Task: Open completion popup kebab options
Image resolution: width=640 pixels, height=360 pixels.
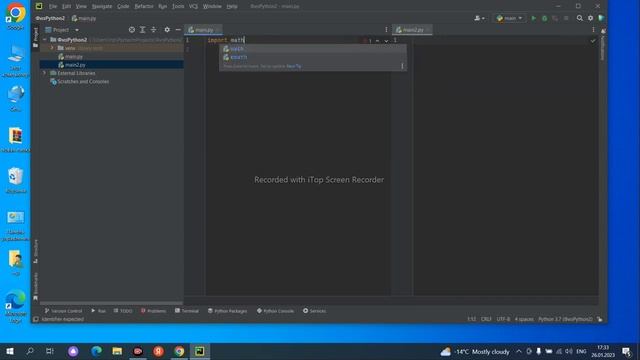Action: (x=402, y=66)
